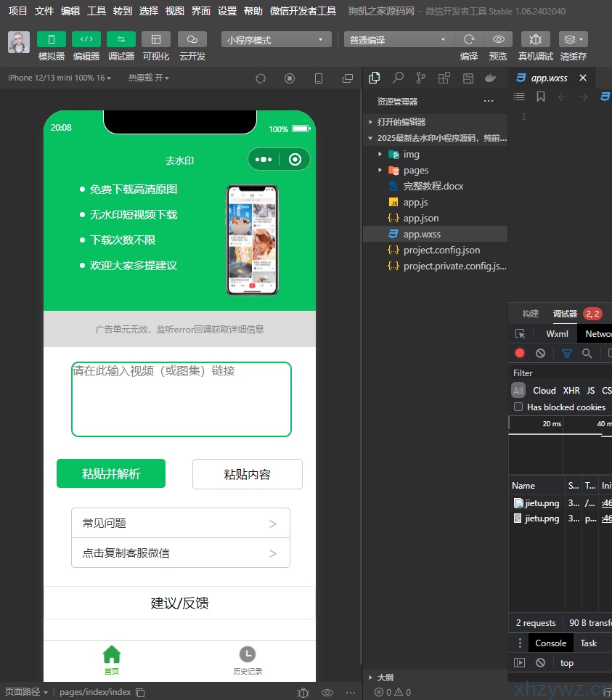The height and width of the screenshot is (700, 612).
Task: Open the 小程序模式 mode dropdown
Action: [274, 39]
